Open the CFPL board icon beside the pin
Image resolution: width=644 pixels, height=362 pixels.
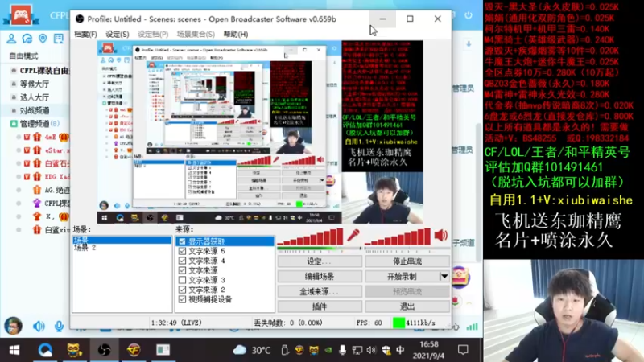pos(59,39)
